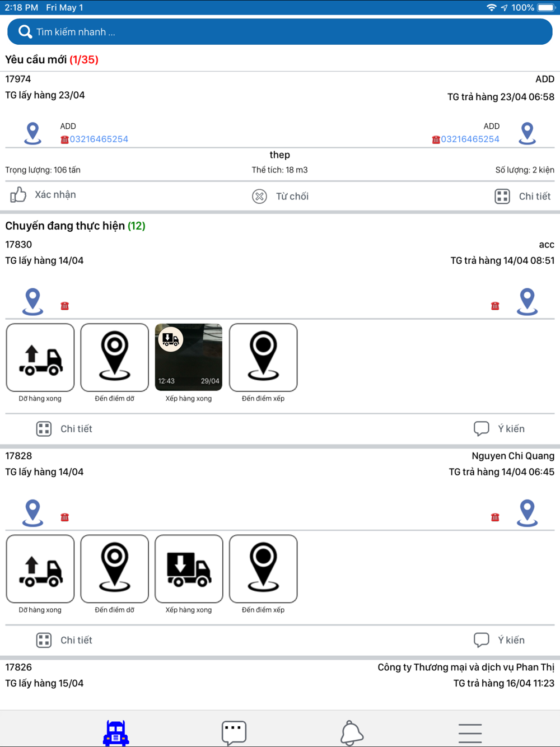Tap the quick search field

click(x=279, y=32)
